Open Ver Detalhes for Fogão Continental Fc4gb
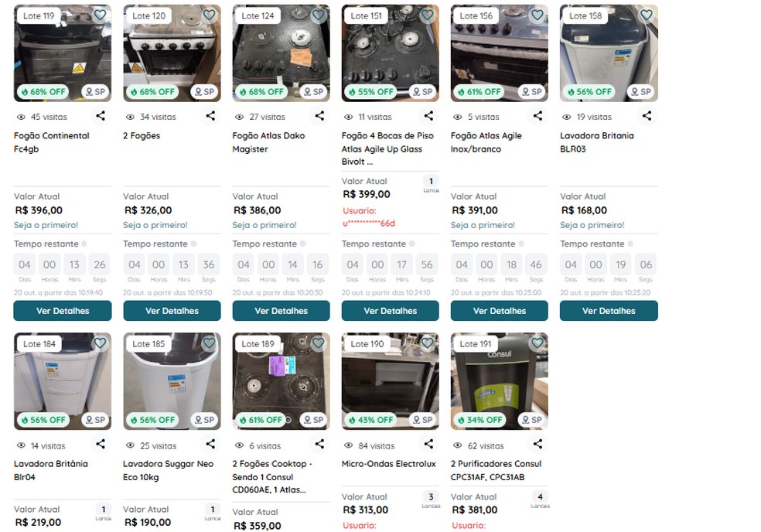This screenshot has height=532, width=761. click(63, 311)
